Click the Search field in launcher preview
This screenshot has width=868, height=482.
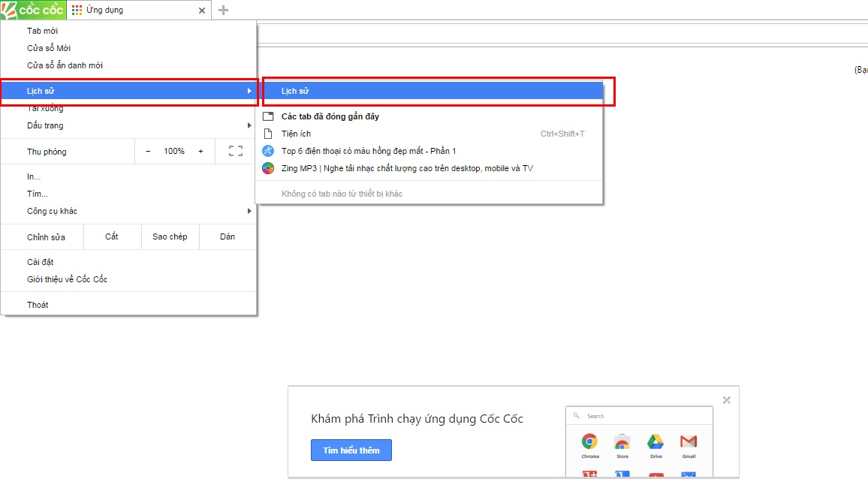point(638,416)
